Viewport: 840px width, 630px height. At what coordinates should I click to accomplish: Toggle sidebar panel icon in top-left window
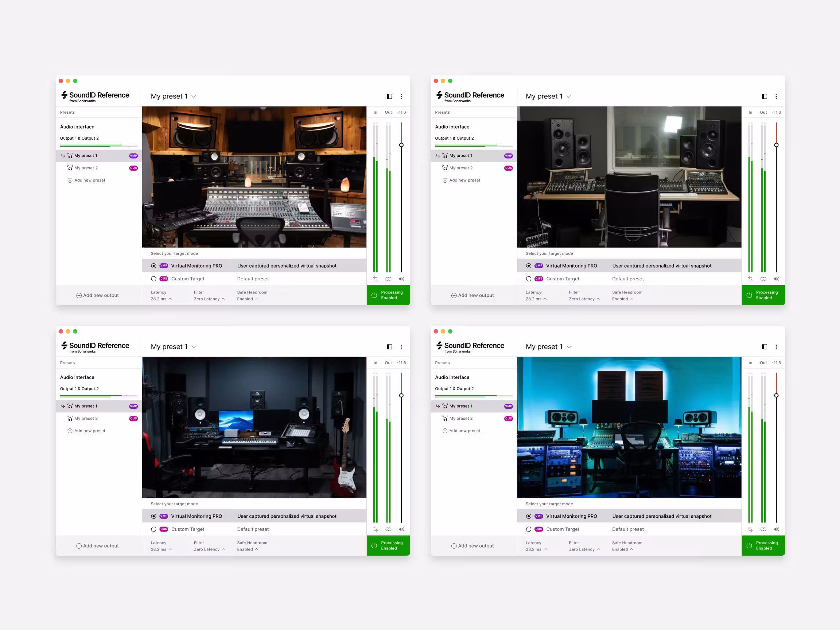(x=389, y=97)
